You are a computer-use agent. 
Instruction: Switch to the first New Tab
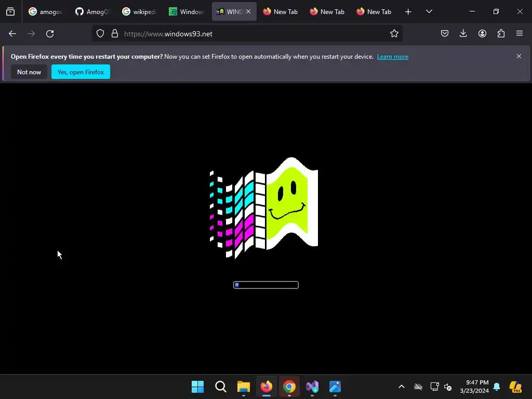click(281, 12)
